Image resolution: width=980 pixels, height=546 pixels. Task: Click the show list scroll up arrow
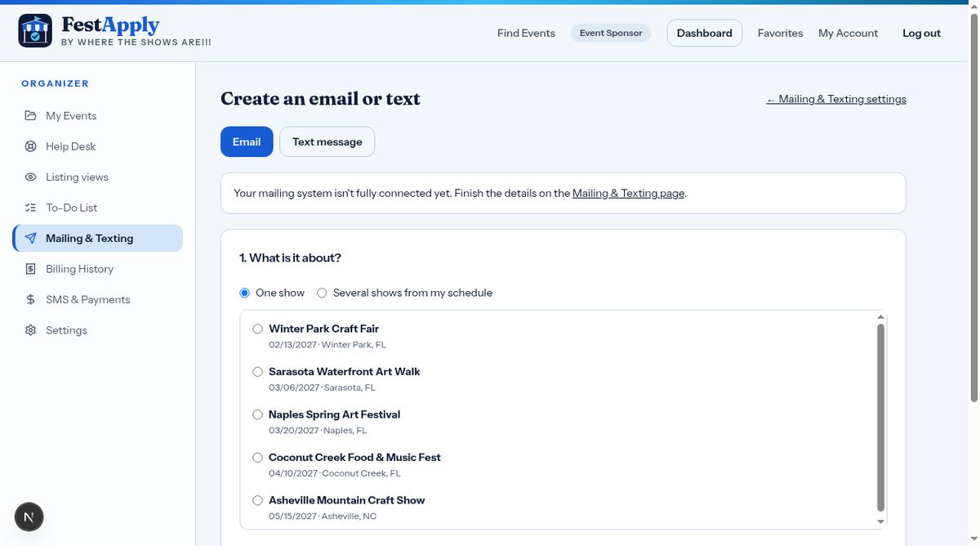pos(880,317)
